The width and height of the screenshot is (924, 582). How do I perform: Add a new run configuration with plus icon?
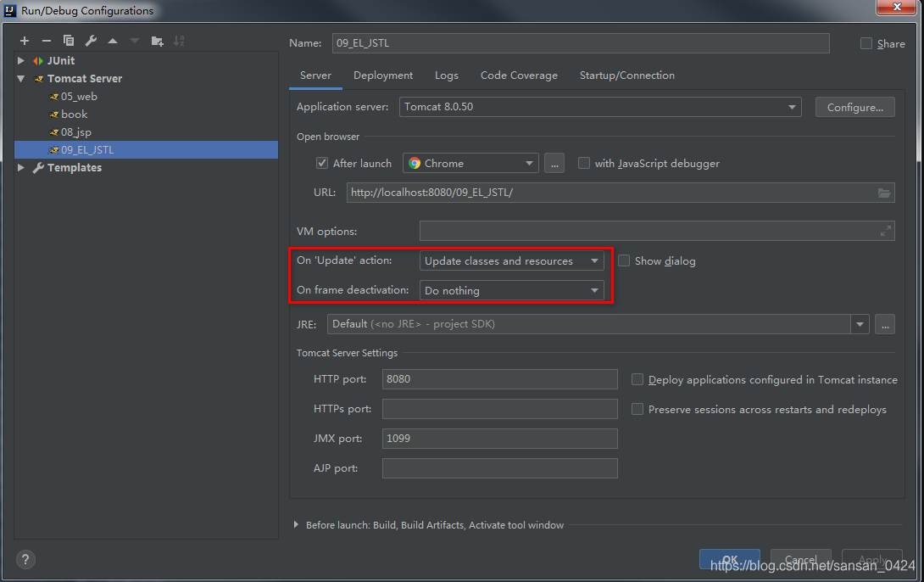point(25,41)
